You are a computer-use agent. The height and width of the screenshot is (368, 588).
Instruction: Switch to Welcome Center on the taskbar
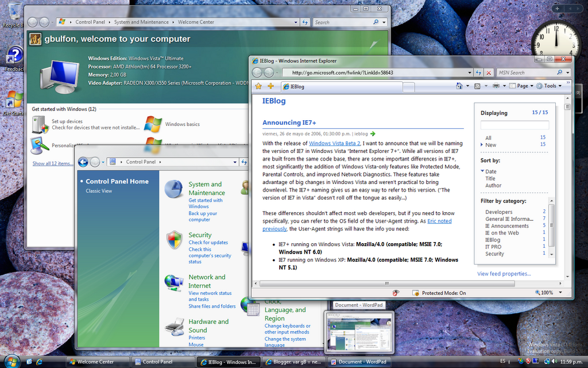(x=98, y=362)
